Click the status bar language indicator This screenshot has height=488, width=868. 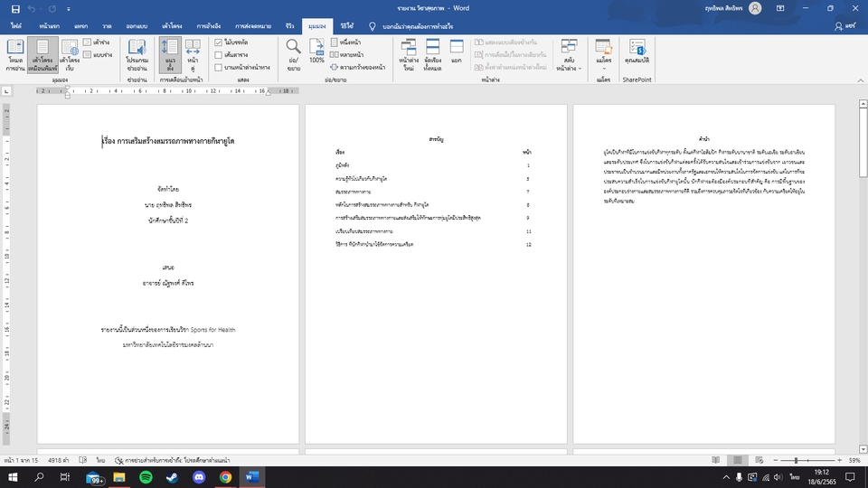100,460
